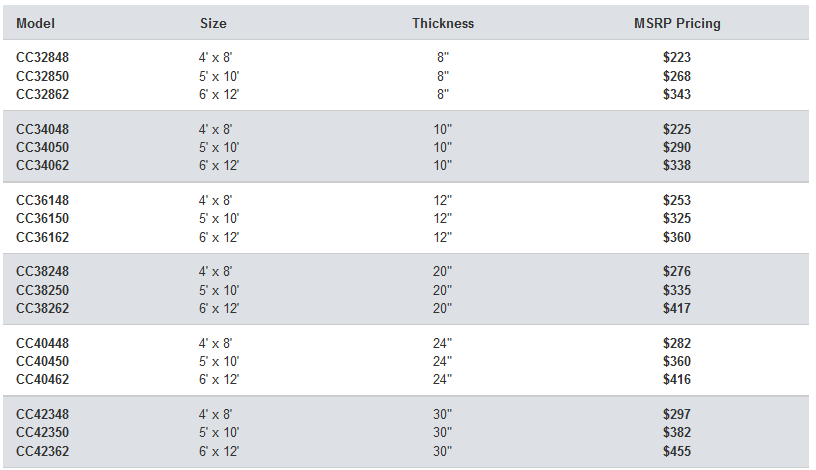
Task: Click the CC36148 model cell
Action: point(43,200)
